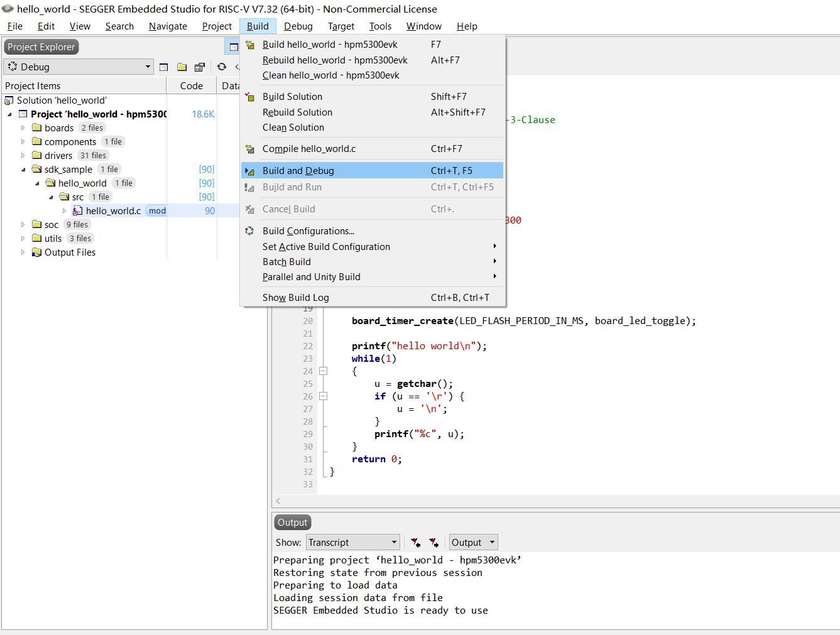Image resolution: width=840 pixels, height=635 pixels.
Task: Click the next-message arrow icon in Output panel
Action: tap(434, 542)
